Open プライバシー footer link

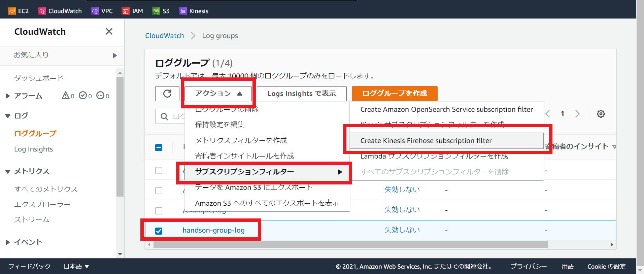pos(529,266)
